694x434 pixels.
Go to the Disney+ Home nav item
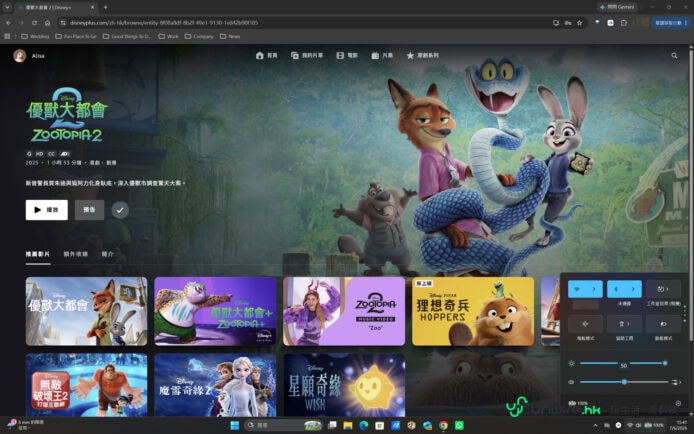[266, 55]
